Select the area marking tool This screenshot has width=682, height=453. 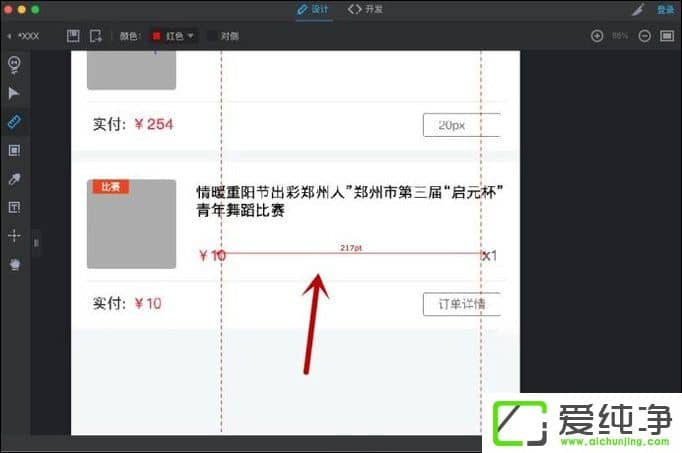click(14, 150)
